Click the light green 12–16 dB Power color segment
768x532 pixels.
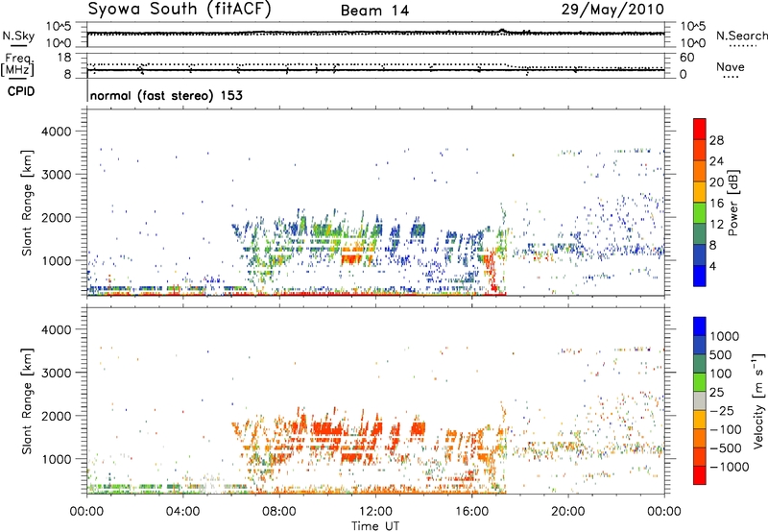700,212
